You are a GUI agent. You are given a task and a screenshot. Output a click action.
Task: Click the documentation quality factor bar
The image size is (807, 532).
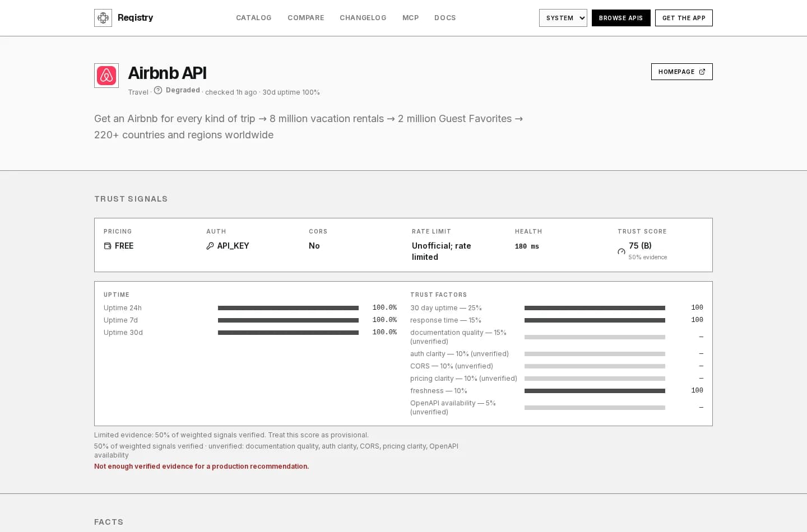click(595, 337)
